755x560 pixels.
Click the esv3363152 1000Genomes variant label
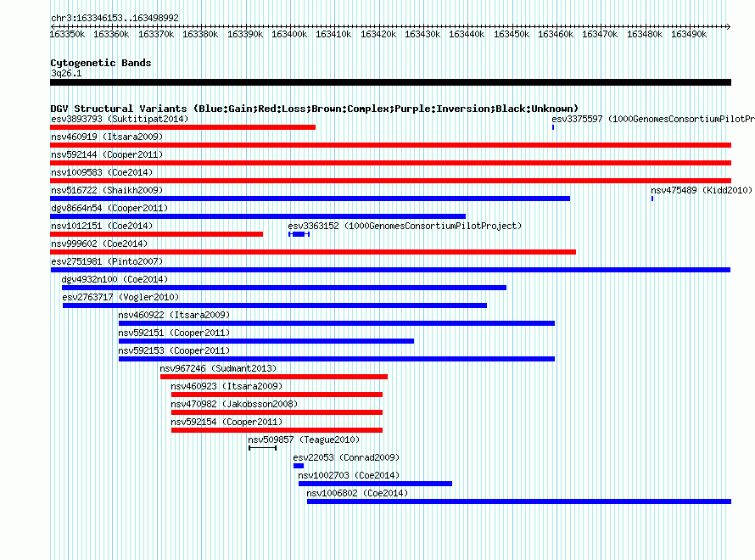405,226
